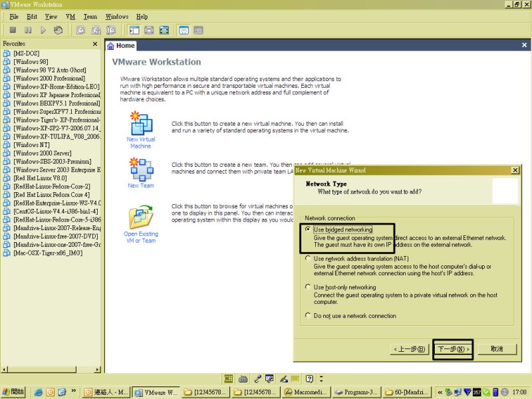Click the Power Off stop-square toolbar icon
The width and height of the screenshot is (532, 399).
[13, 30]
